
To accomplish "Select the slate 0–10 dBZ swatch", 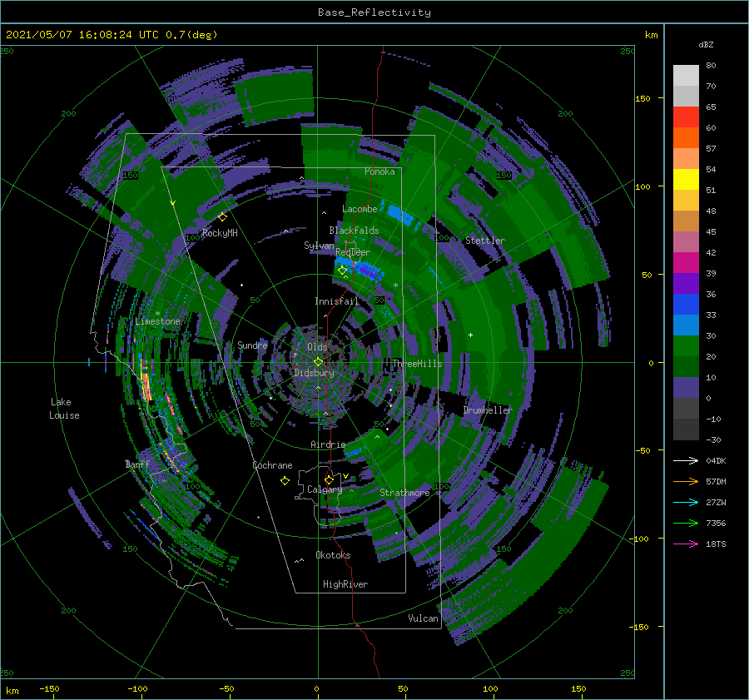I will click(x=686, y=388).
